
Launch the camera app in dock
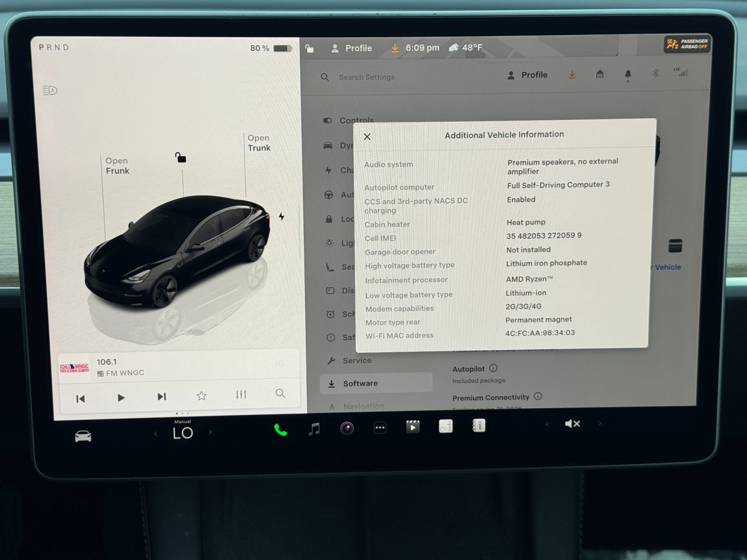pyautogui.click(x=347, y=428)
